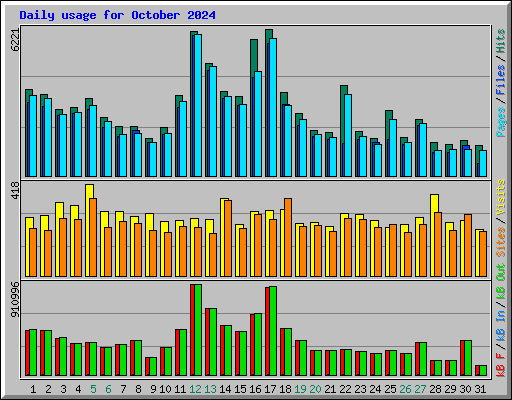The width and height of the screenshot is (512, 400).
Task: Click the cyan Pages bar for day 25
Action: coord(393,148)
